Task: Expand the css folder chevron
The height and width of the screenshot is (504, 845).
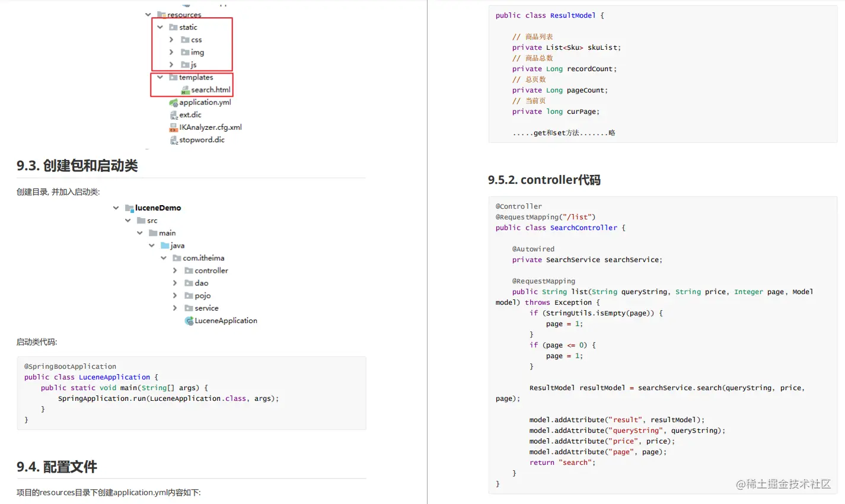Action: click(171, 40)
